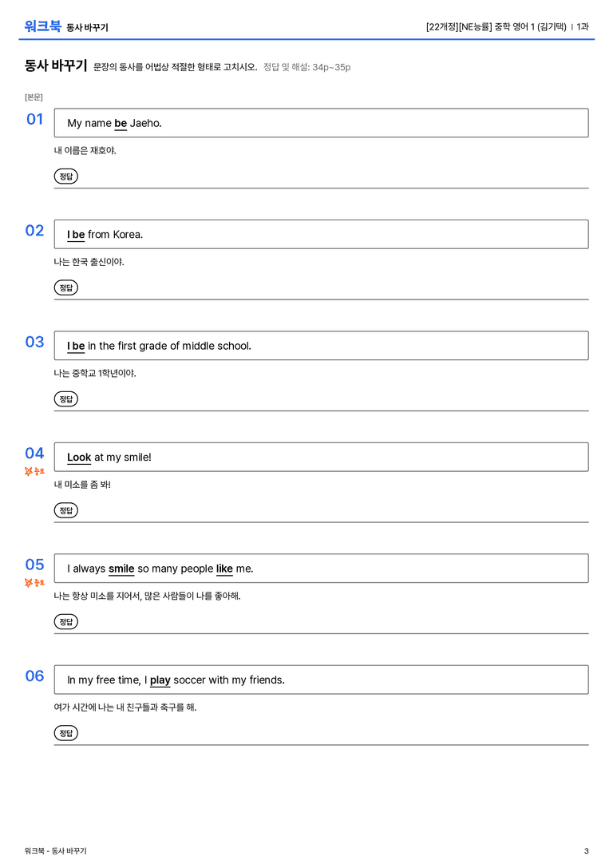Click the 정답 badge under question 04
The width and height of the screenshot is (613, 868).
[65, 509]
